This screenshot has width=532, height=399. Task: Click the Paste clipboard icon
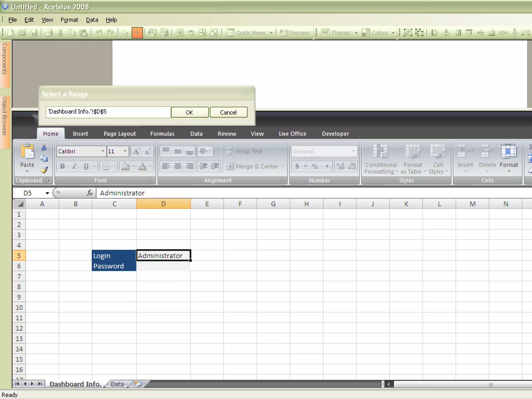[27, 151]
